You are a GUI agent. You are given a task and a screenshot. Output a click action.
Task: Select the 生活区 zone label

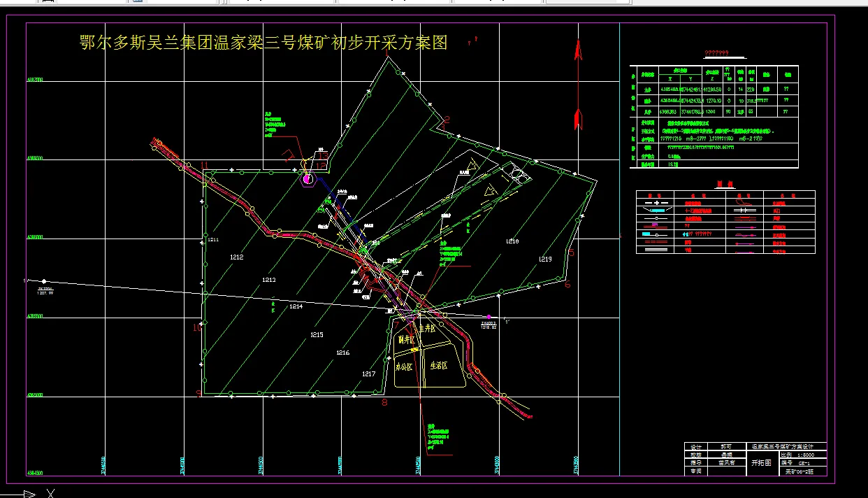pos(438,365)
